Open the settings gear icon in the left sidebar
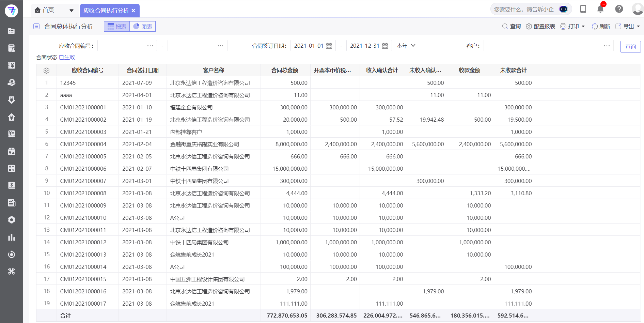This screenshot has width=644, height=323. [12, 220]
